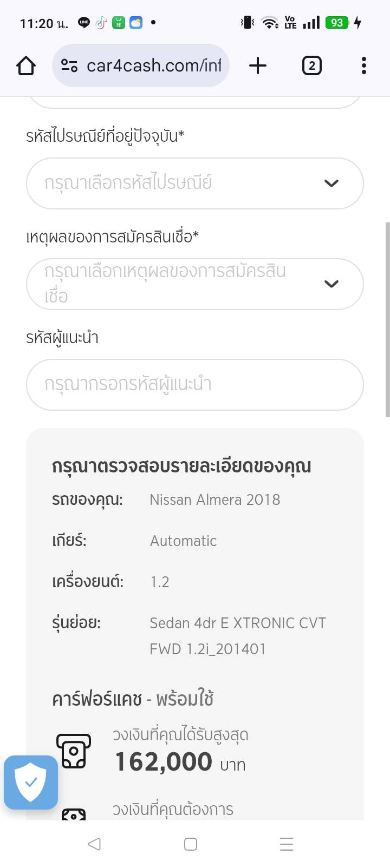Tap the battery indicator in status bar

(x=337, y=23)
